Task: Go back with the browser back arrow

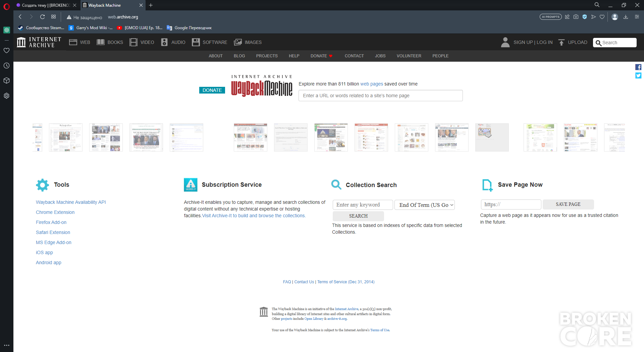Action: coord(20,17)
